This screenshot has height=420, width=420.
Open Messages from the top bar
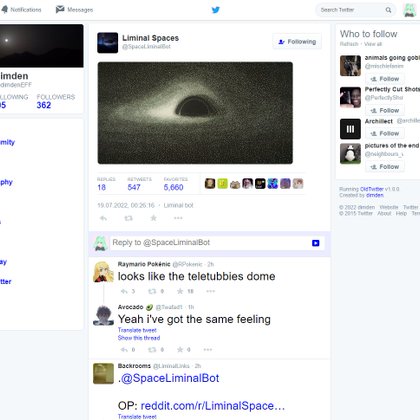coord(74,10)
